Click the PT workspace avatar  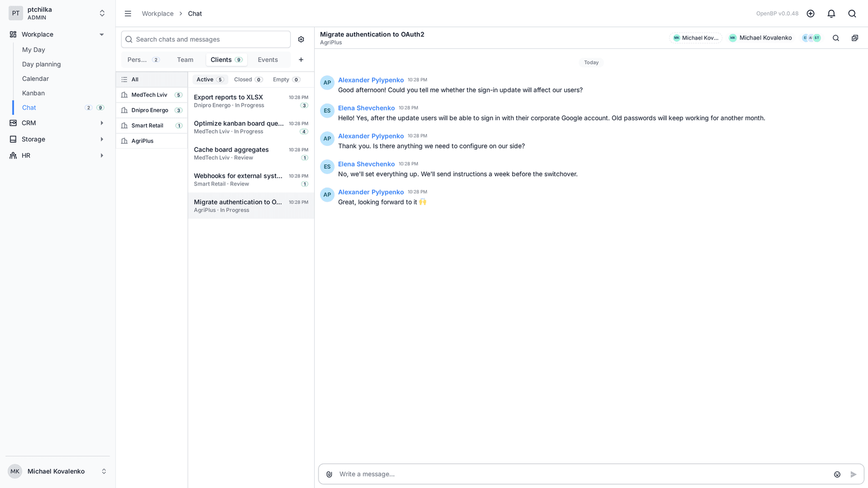16,13
